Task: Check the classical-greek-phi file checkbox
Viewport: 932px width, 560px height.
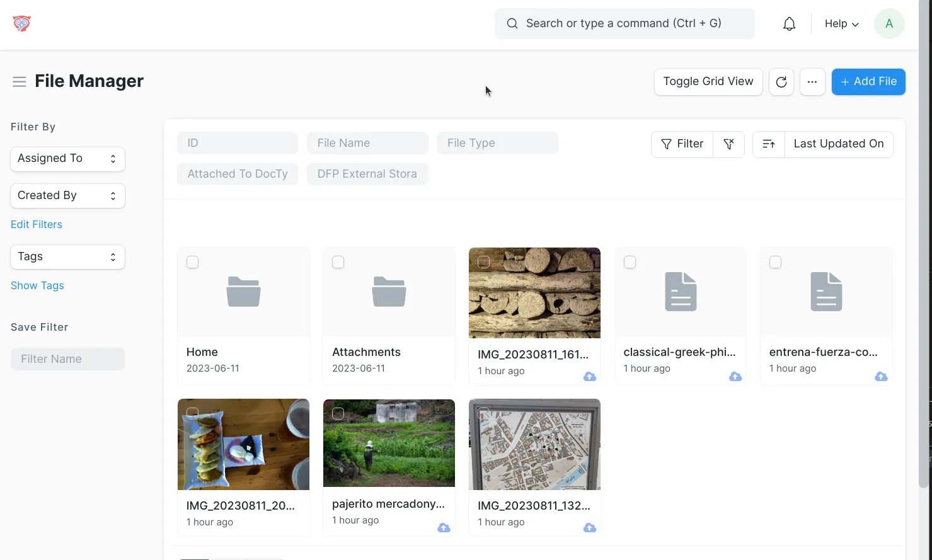Action: click(x=630, y=262)
